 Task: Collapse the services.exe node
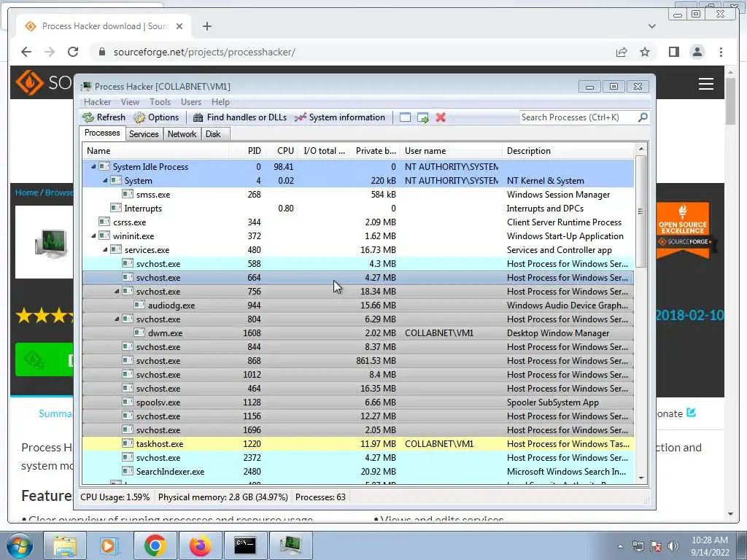105,249
